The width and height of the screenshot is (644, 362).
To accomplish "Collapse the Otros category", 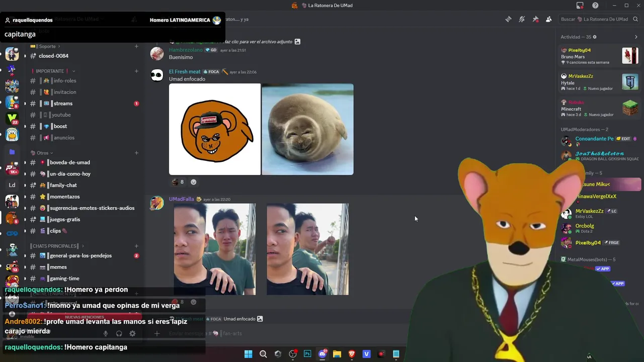I will pos(42,153).
